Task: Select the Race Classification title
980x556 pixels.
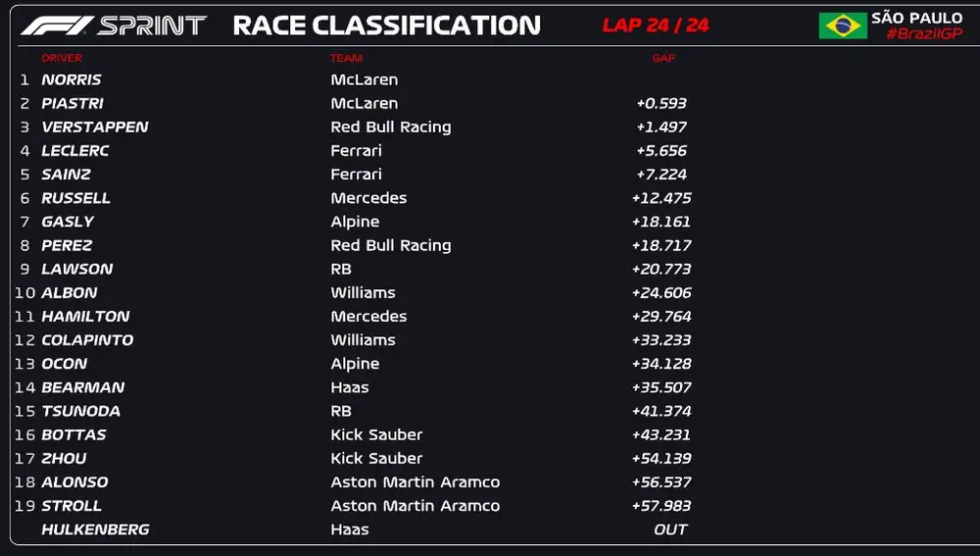Action: (386, 25)
